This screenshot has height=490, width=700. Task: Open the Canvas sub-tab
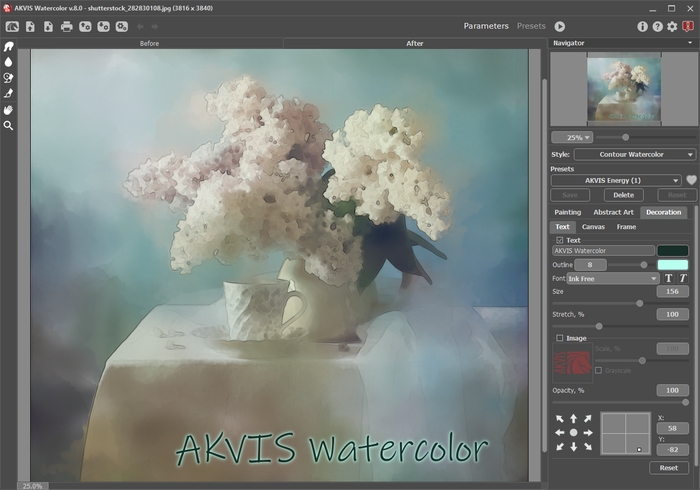(x=593, y=227)
